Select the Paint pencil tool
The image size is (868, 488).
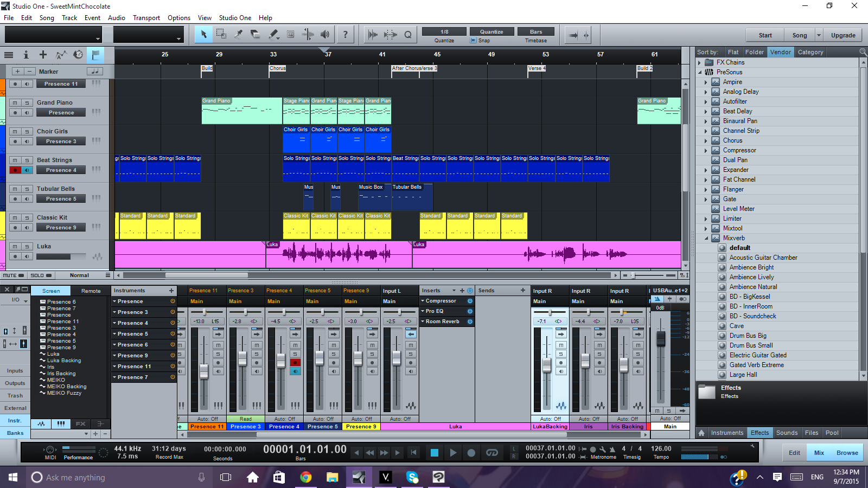(273, 34)
